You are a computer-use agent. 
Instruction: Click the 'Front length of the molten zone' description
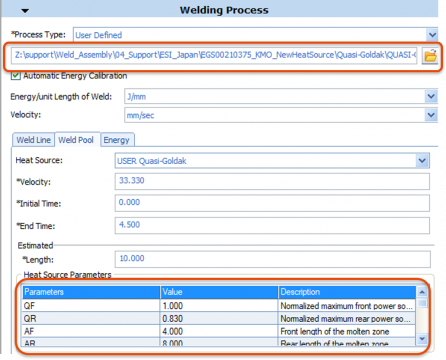(x=347, y=331)
